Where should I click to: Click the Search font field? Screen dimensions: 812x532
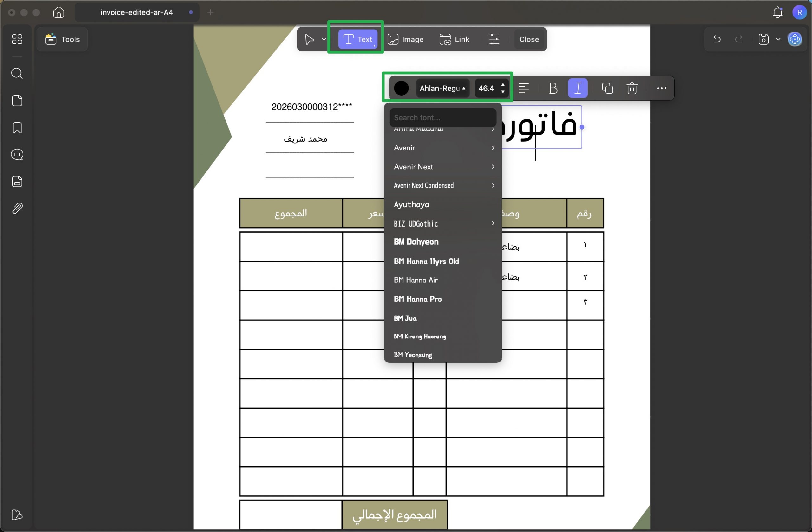click(442, 117)
